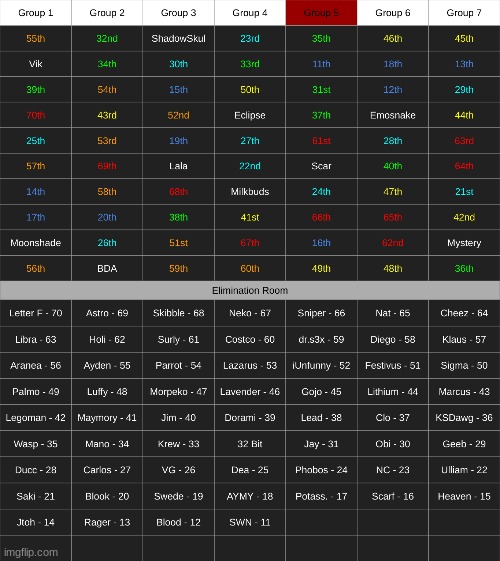This screenshot has width=500, height=561.
Task: Click the red 70th cell
Action: (x=35, y=115)
